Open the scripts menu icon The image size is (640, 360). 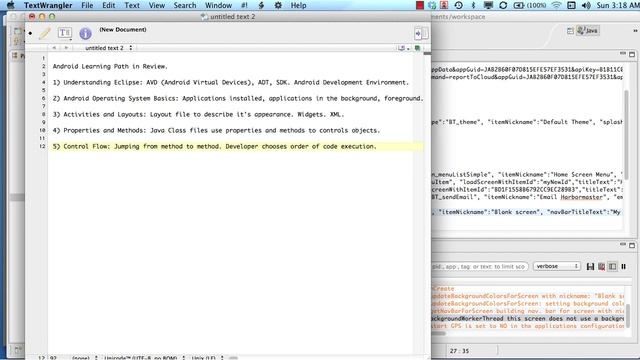(x=261, y=5)
